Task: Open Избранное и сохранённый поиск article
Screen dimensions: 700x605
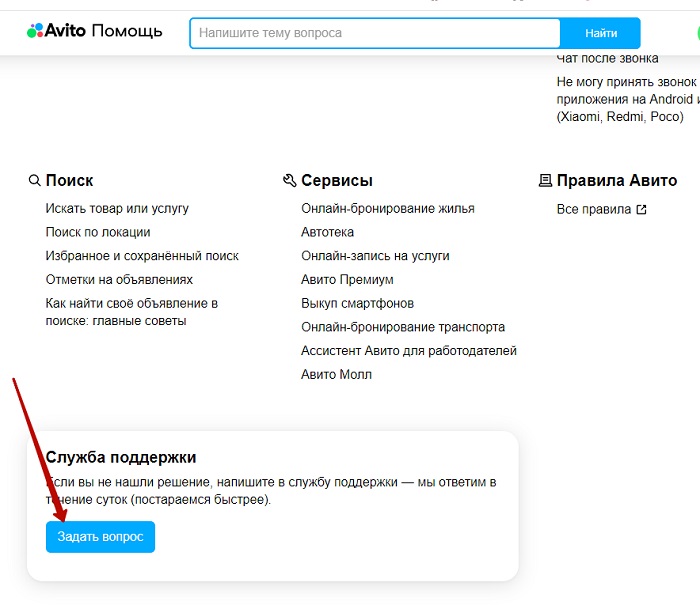Action: [142, 256]
